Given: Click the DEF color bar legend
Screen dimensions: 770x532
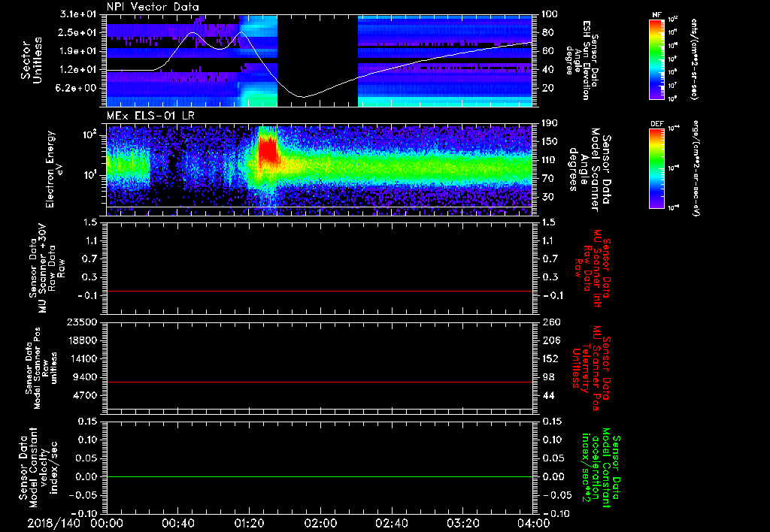Looking at the screenshot, I should click(657, 168).
